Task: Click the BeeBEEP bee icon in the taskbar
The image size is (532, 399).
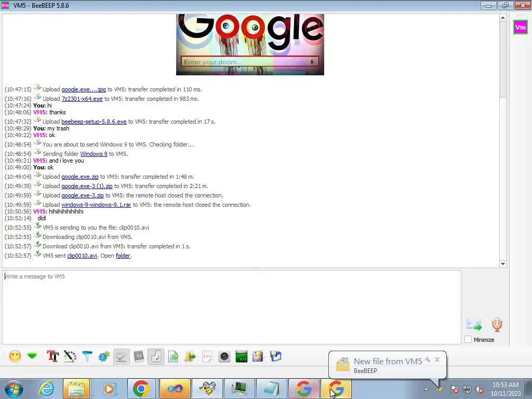Action: tap(207, 389)
